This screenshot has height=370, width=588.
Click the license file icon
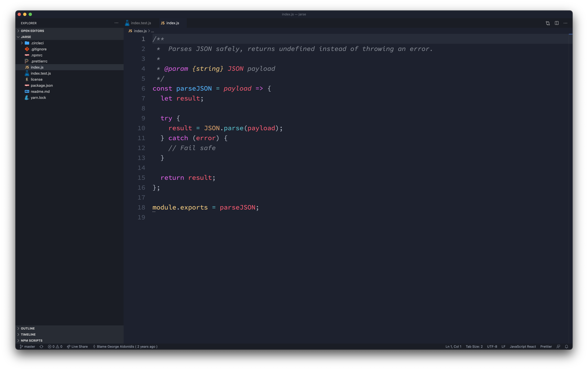coord(27,79)
